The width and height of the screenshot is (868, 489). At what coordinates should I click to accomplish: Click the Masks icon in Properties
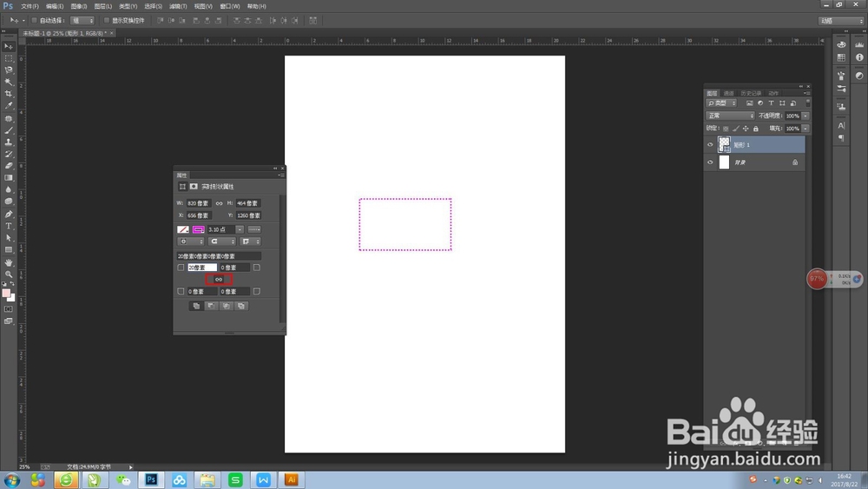pyautogui.click(x=194, y=187)
